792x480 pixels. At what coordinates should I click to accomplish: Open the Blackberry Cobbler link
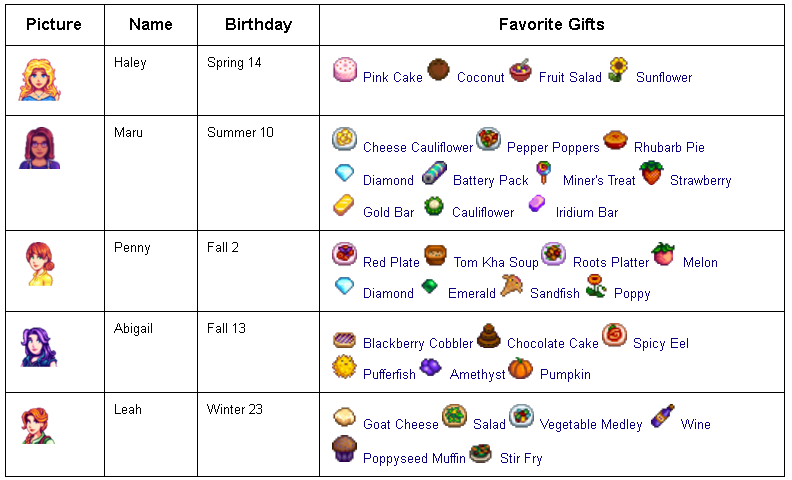418,344
